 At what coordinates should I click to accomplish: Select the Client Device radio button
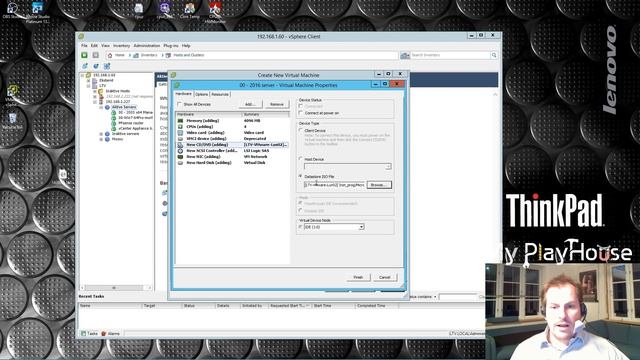[x=301, y=131]
